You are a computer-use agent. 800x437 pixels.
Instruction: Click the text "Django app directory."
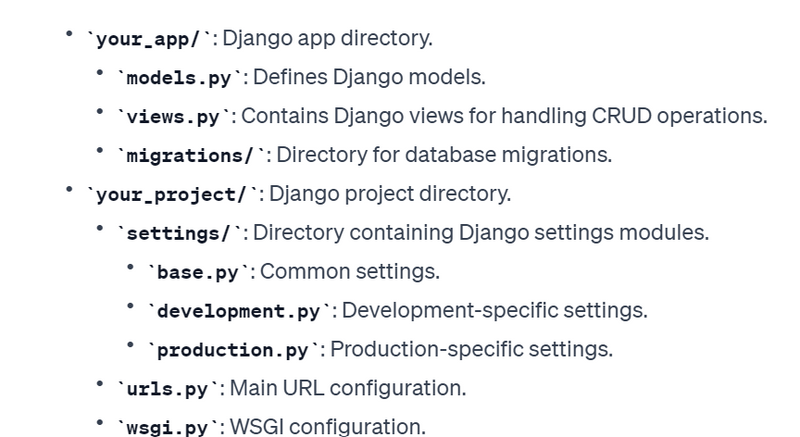pos(327,39)
